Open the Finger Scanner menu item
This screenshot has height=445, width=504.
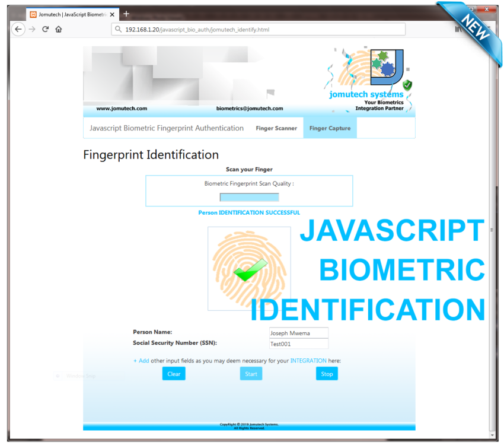pos(276,128)
